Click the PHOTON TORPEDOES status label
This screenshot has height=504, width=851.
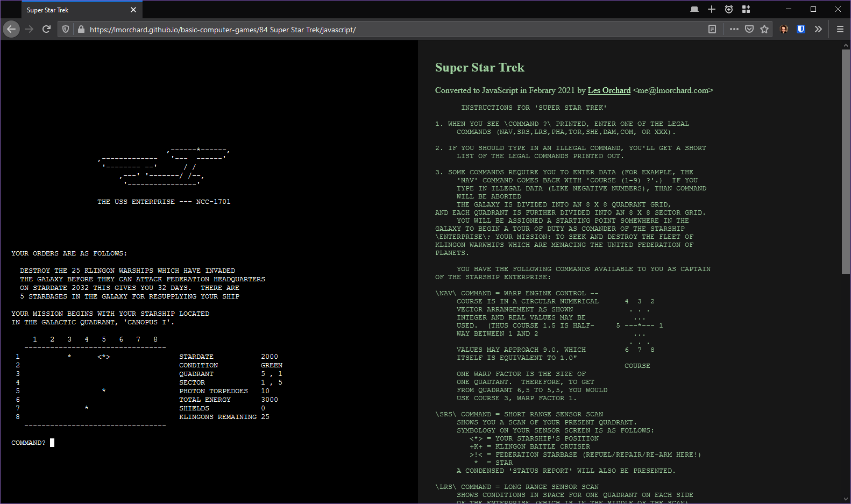click(214, 391)
